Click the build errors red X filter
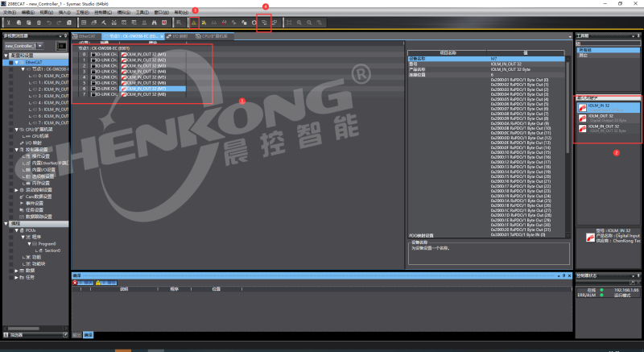The height and width of the screenshot is (352, 644). [x=83, y=283]
